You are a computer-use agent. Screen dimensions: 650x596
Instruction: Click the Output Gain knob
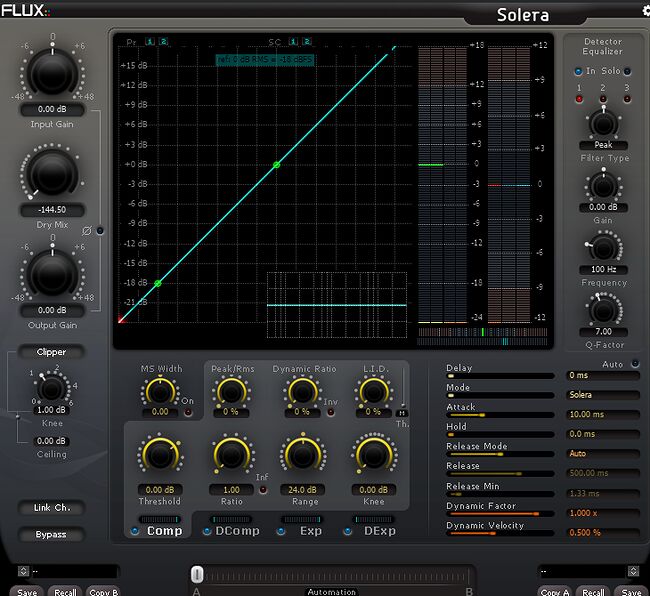(x=52, y=274)
